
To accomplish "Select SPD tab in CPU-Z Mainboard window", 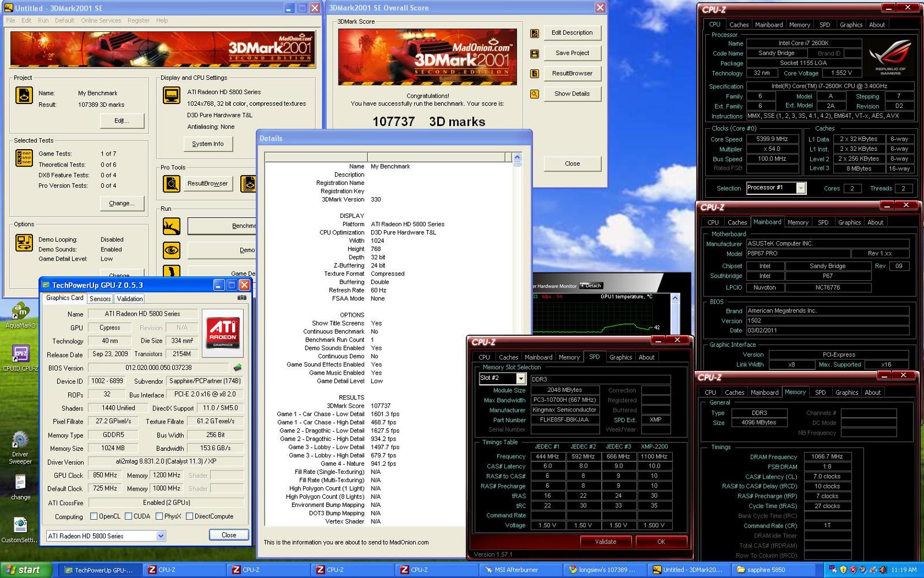I will click(823, 223).
